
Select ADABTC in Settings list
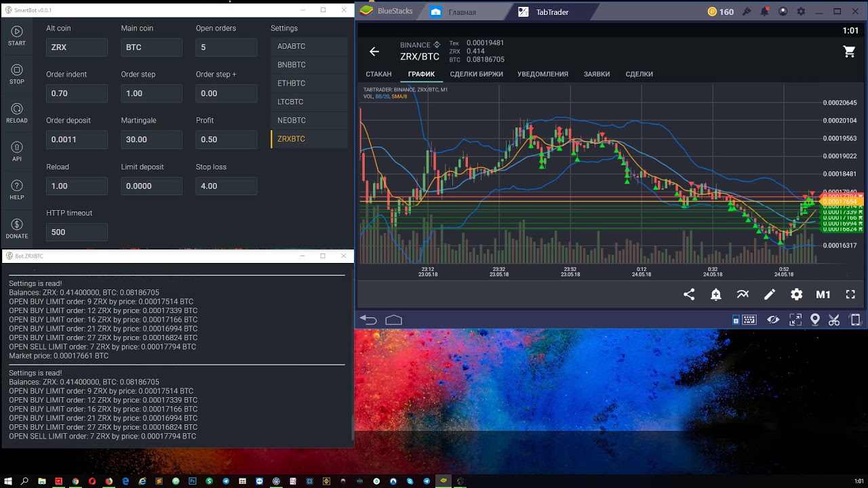(x=309, y=46)
